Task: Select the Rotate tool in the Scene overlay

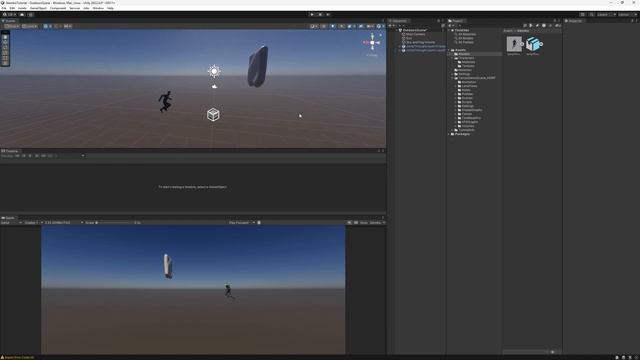Action: (5, 48)
